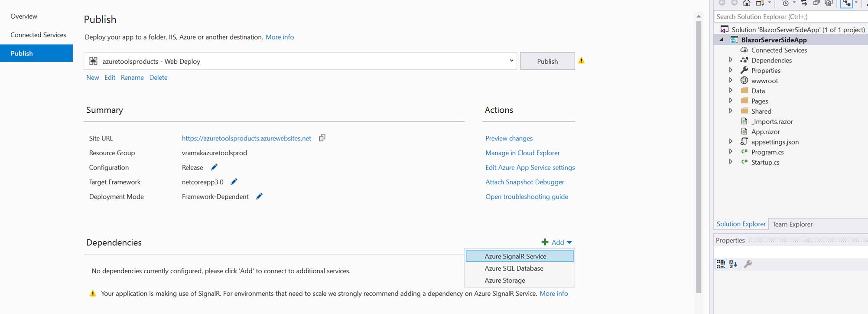Expand the Properties tree node
This screenshot has width=868, height=314.
click(731, 70)
